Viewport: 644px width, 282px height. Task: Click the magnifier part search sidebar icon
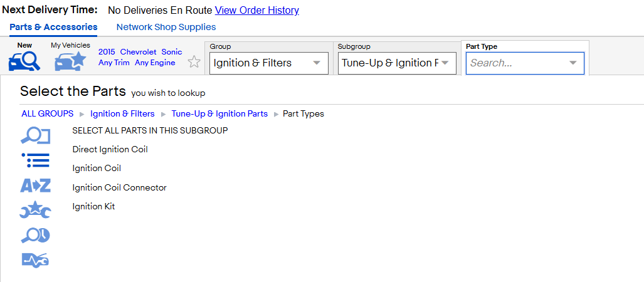pyautogui.click(x=35, y=136)
